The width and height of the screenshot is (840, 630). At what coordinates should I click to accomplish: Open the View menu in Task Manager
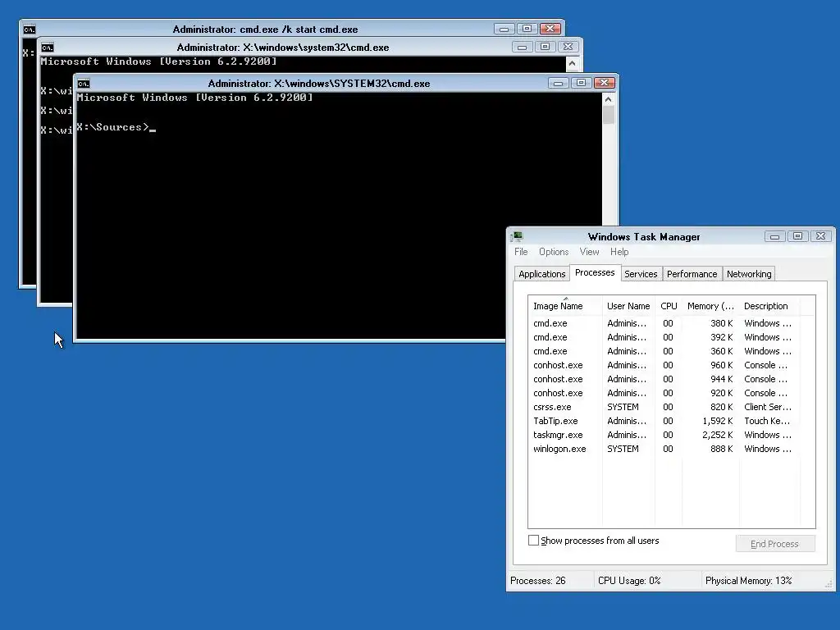point(589,252)
